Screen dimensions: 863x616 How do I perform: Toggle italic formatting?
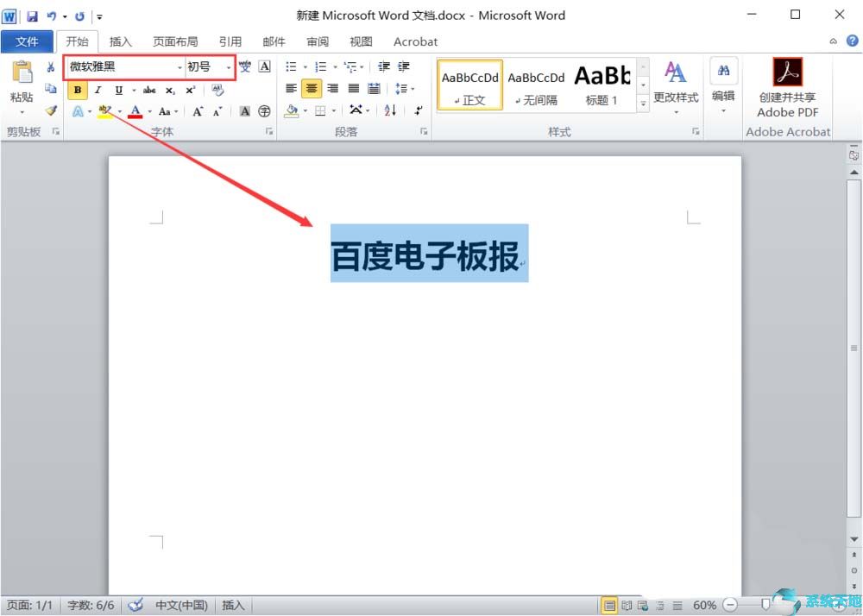(x=98, y=90)
